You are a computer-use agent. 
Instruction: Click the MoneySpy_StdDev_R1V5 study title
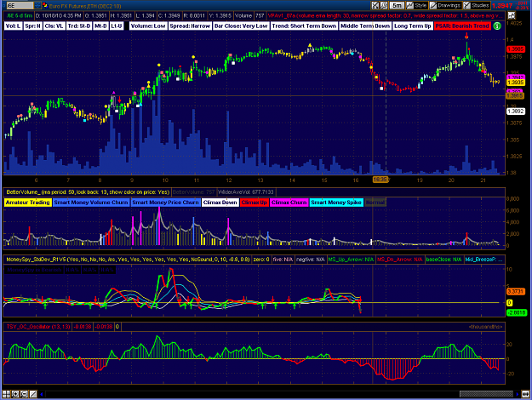click(x=128, y=260)
